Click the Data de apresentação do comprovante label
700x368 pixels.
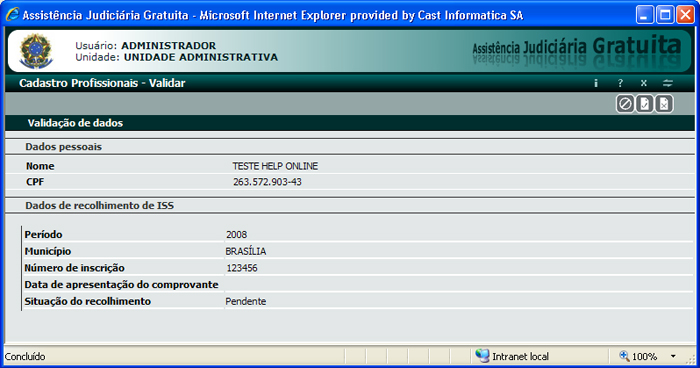[121, 285]
